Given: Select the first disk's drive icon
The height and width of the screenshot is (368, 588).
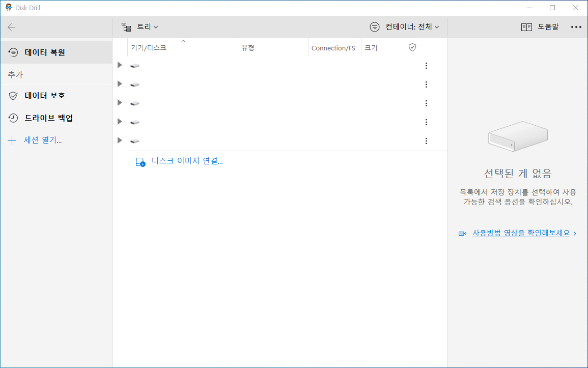Looking at the screenshot, I should [134, 66].
